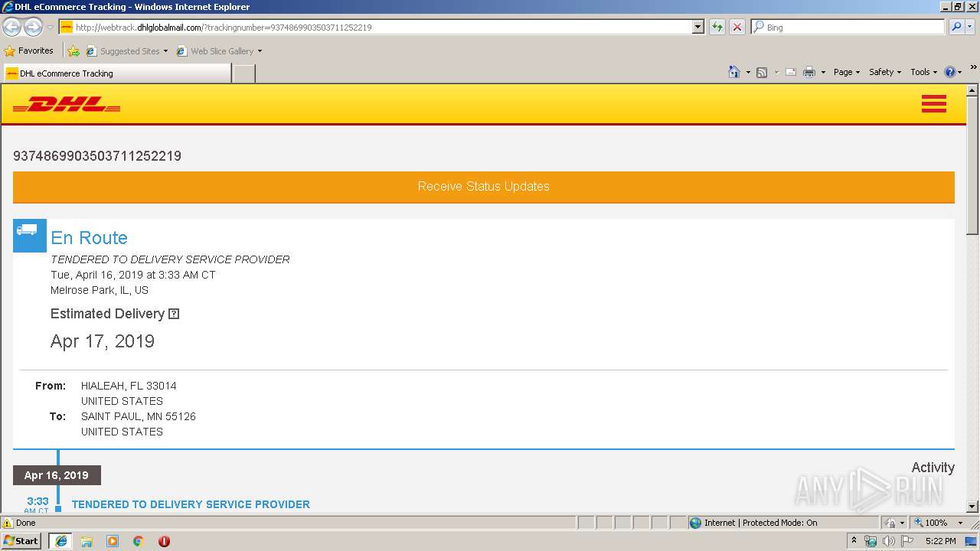980x551 pixels.
Task: Open the Help question mark icon
Action: pos(950,72)
